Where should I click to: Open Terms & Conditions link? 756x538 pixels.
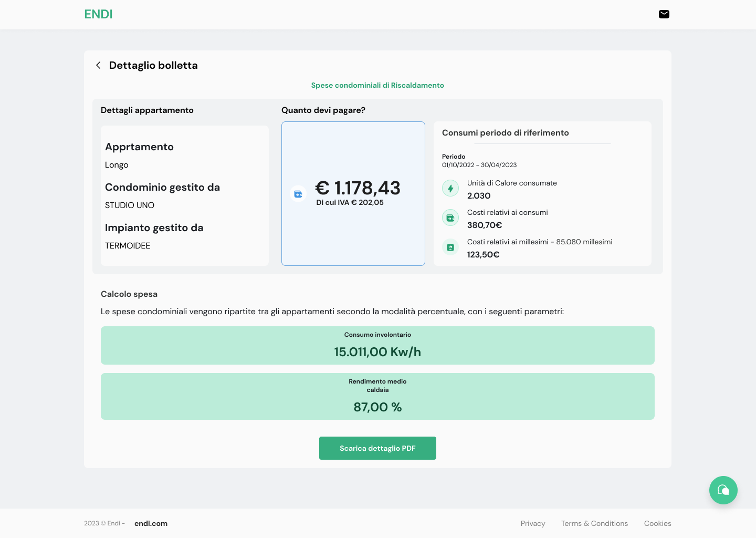(594, 523)
